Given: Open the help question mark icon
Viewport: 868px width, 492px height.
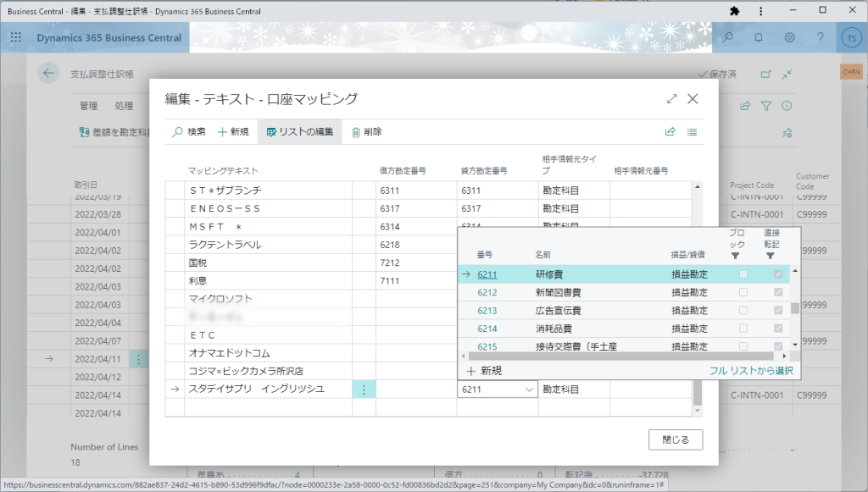Looking at the screenshot, I should coord(821,37).
